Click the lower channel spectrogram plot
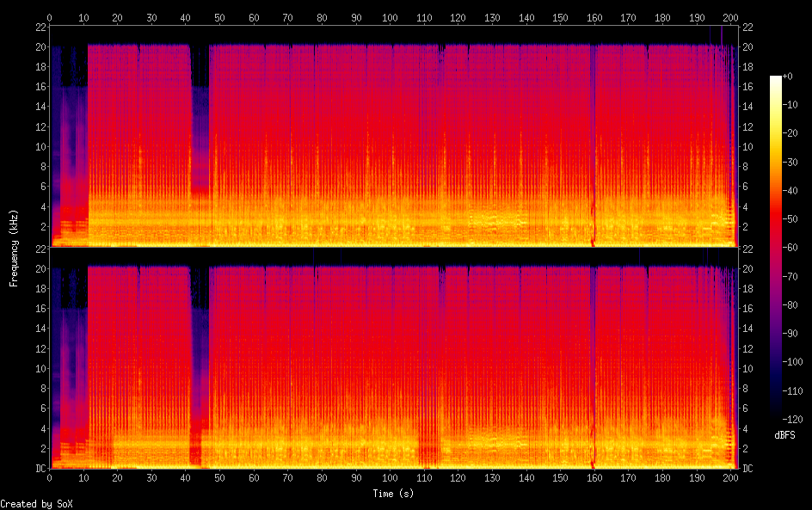 [394, 358]
